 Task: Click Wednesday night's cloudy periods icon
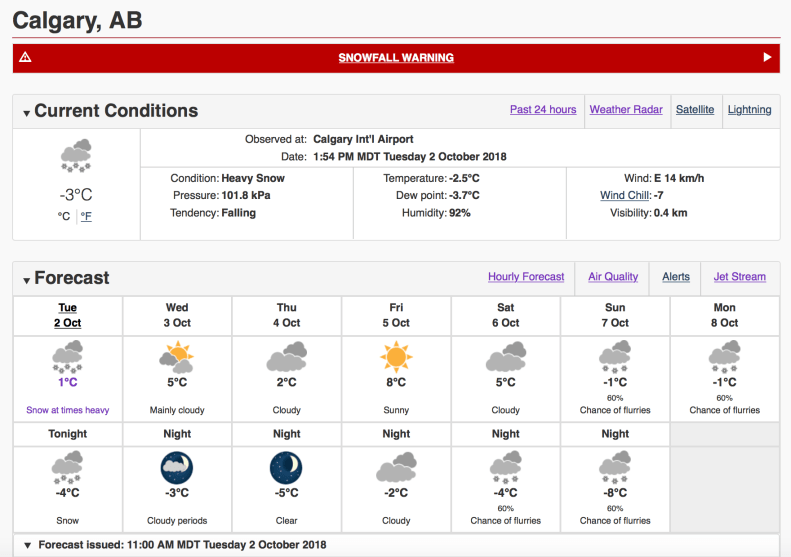tap(177, 468)
